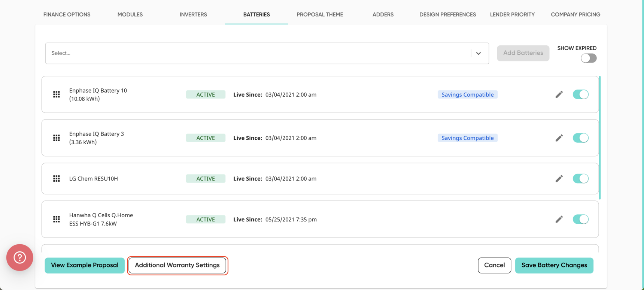Click ACTIVE badge for Enphase IQ Battery 3
This screenshot has width=644, height=290.
206,138
